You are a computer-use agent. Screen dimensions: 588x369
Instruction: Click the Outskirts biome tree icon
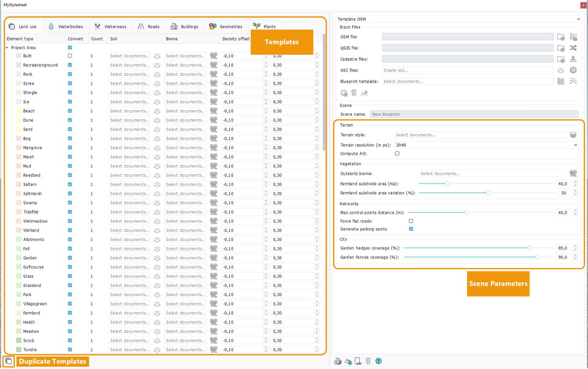(x=573, y=174)
